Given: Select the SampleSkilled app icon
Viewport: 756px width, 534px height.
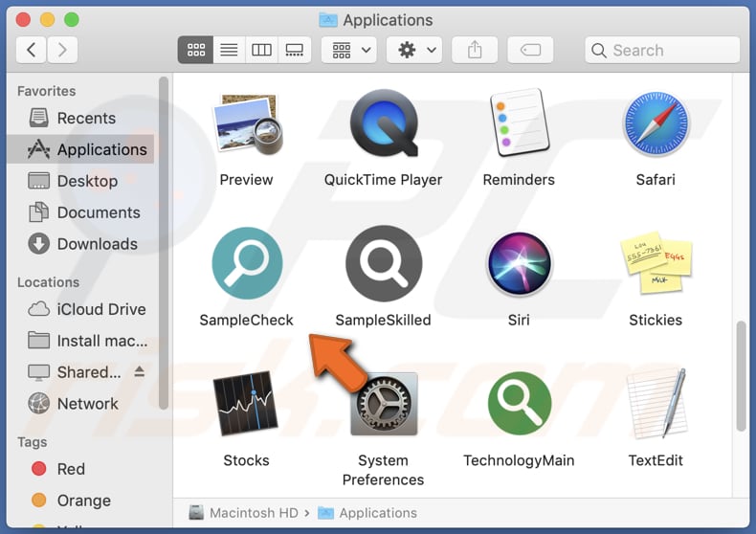Looking at the screenshot, I should pos(383,264).
